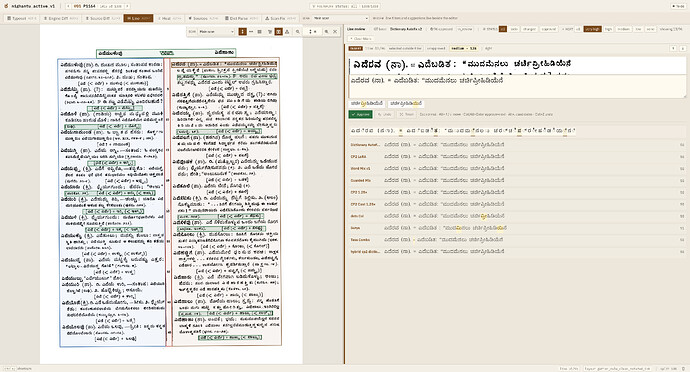
Task: Click the horizontal line icon in the scan toolbar
Action: [251, 32]
